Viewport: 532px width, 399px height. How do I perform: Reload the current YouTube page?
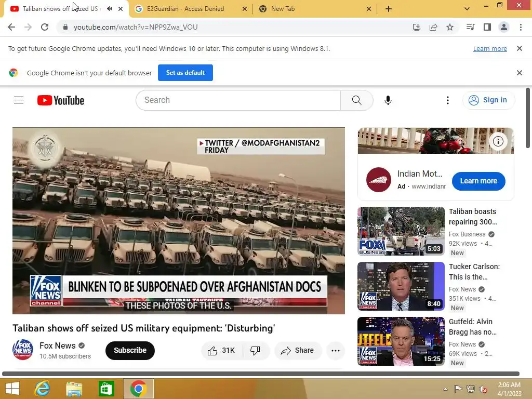click(x=45, y=27)
